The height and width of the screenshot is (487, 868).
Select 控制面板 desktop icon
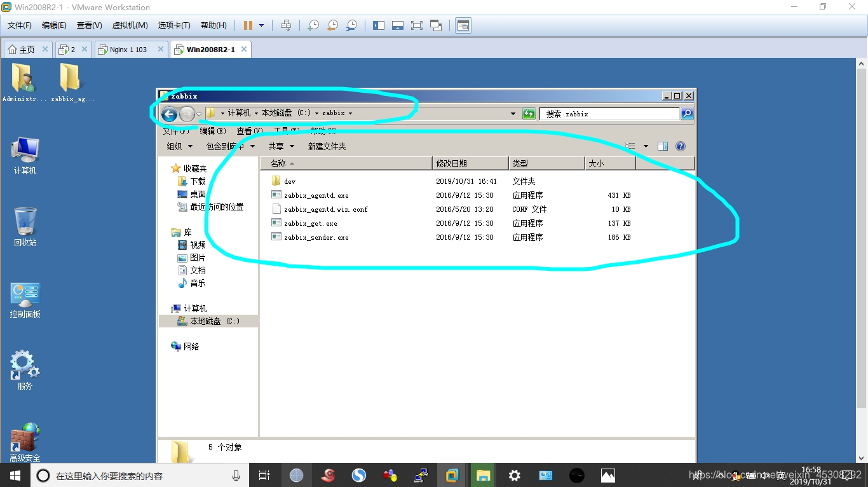point(25,299)
